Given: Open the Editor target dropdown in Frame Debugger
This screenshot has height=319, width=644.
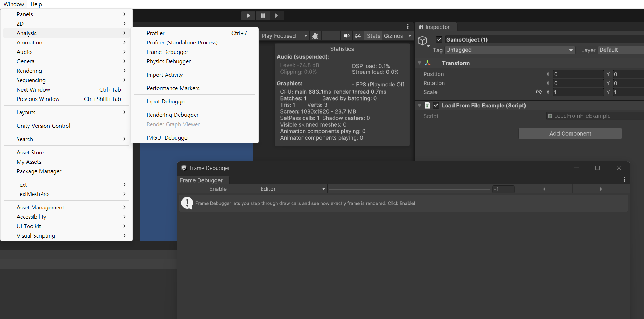Looking at the screenshot, I should click(293, 189).
